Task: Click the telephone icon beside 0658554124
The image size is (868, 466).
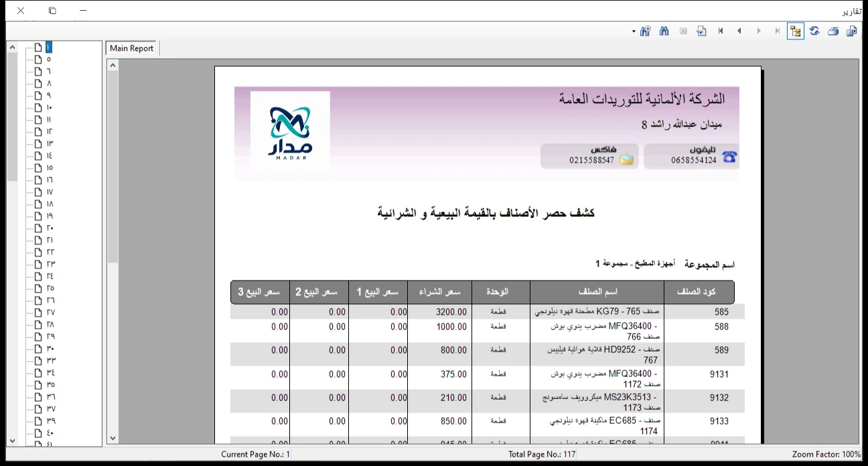Action: coord(729,157)
